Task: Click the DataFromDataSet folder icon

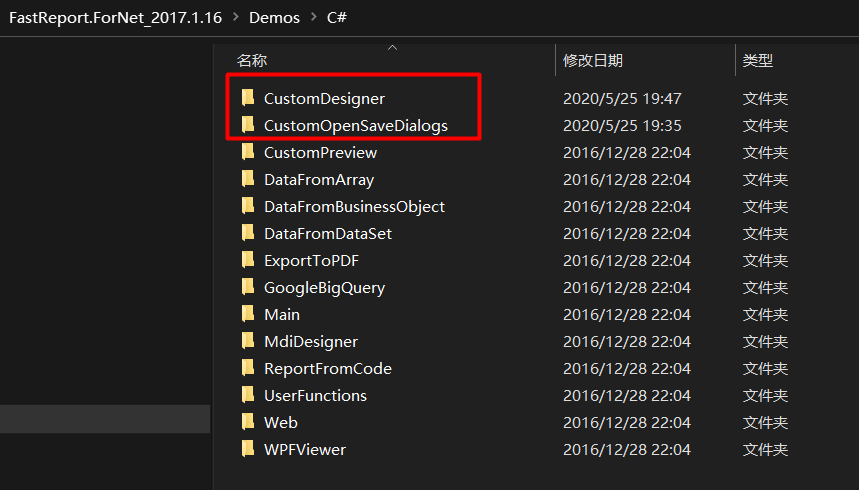Action: tap(248, 233)
